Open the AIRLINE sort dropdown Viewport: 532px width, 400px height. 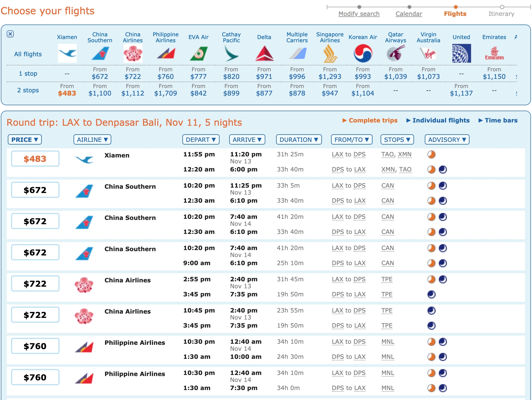point(92,139)
